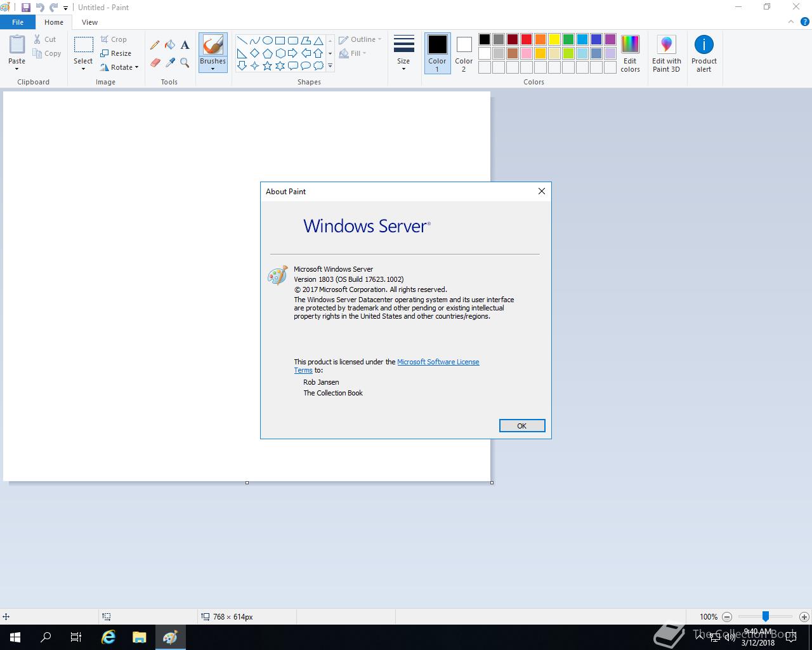
Task: Open the Resize dialog
Action: click(115, 53)
